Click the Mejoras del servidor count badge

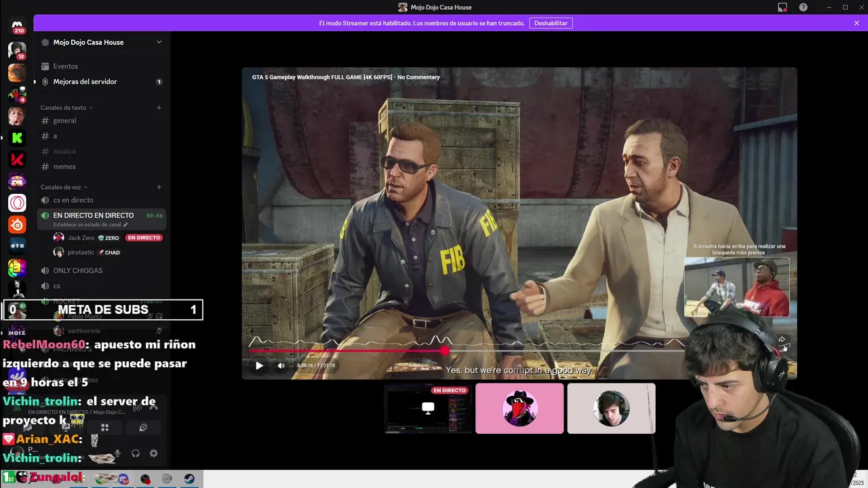(x=159, y=82)
